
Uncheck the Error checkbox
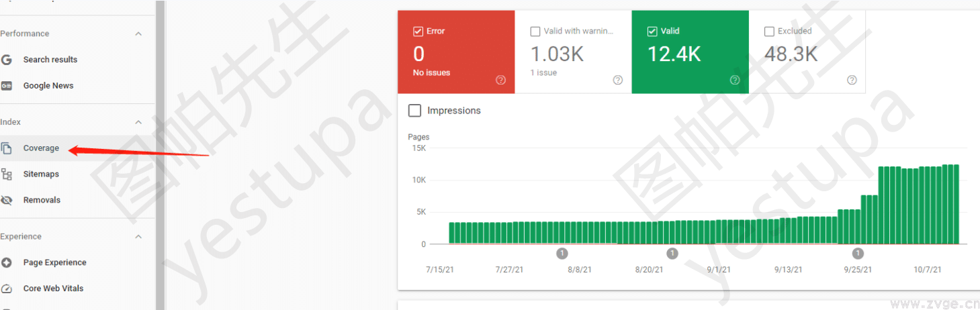418,31
